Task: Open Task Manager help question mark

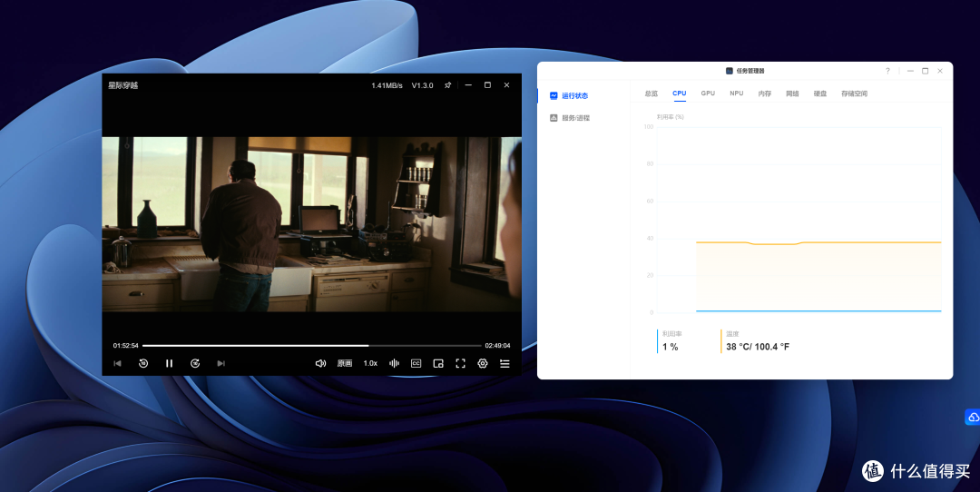Action: point(887,71)
